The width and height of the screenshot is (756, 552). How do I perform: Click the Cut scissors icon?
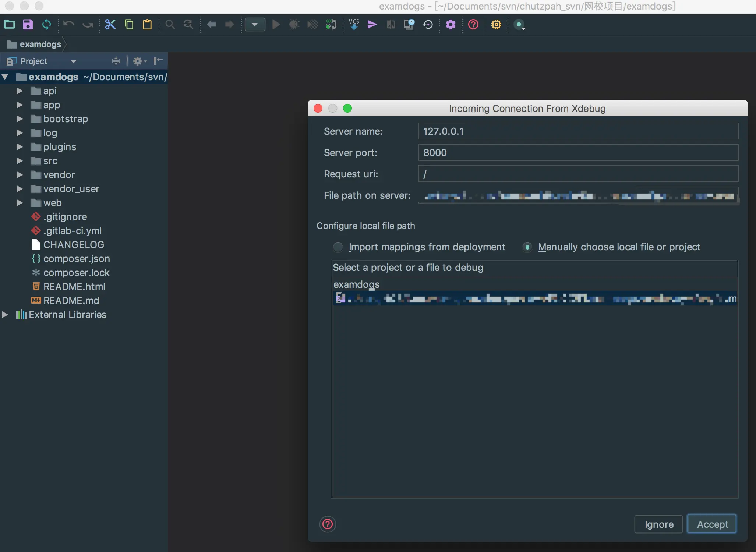(x=110, y=25)
